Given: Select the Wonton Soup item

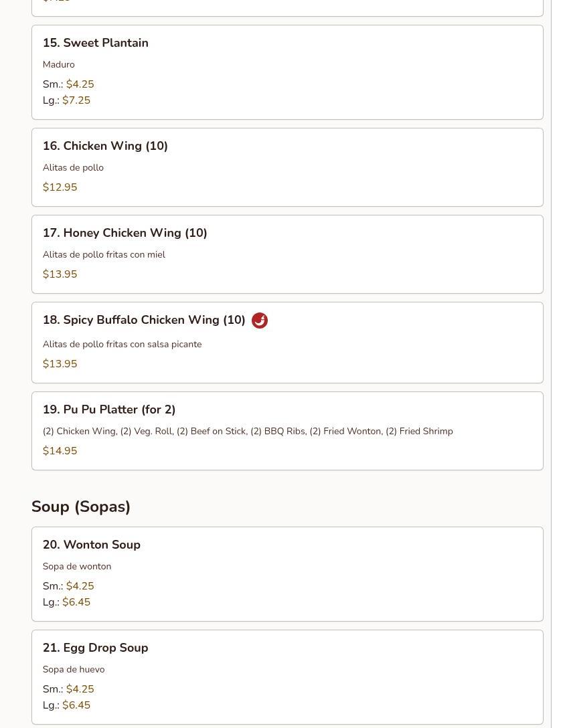Looking at the screenshot, I should [x=287, y=574].
